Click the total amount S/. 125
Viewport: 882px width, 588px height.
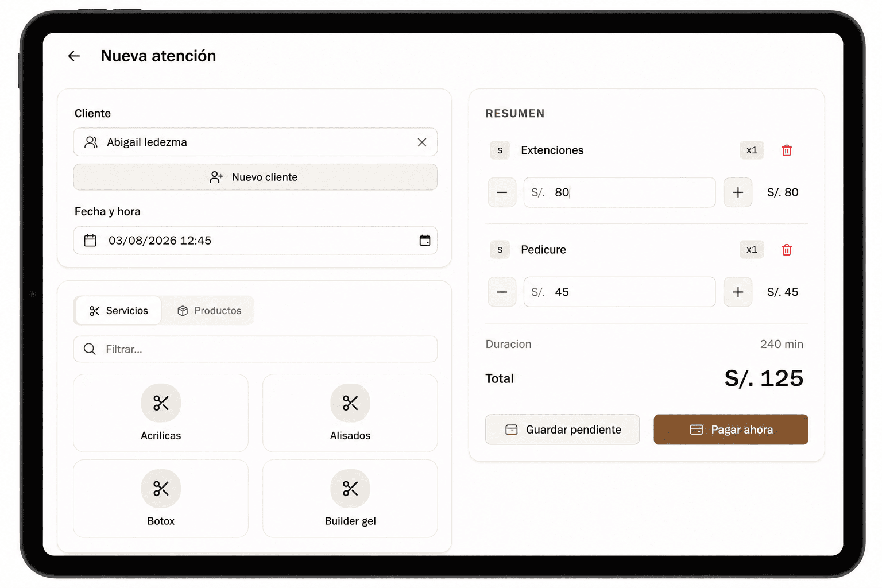click(764, 378)
